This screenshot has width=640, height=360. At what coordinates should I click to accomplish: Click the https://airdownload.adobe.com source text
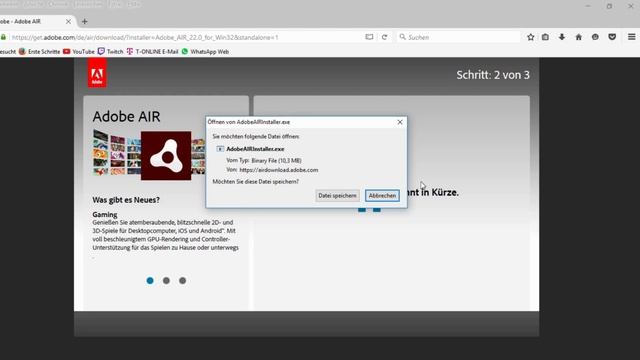[279, 170]
